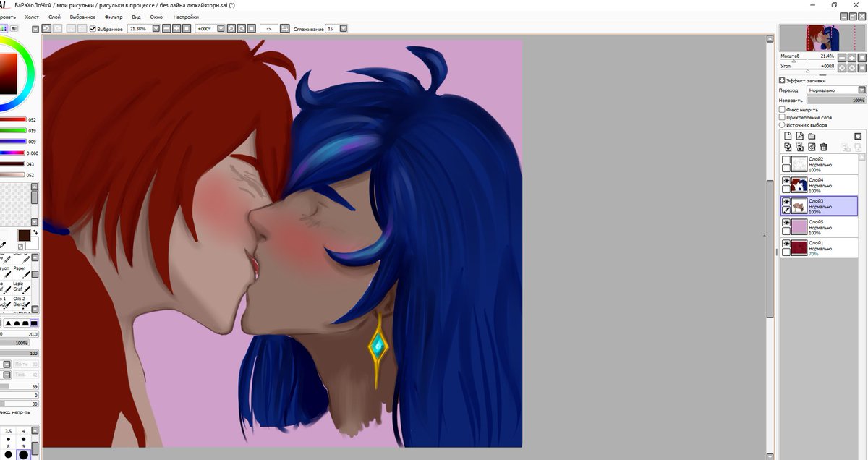This screenshot has height=460, width=868.
Task: Click the zoom in plus button
Action: pos(176,29)
